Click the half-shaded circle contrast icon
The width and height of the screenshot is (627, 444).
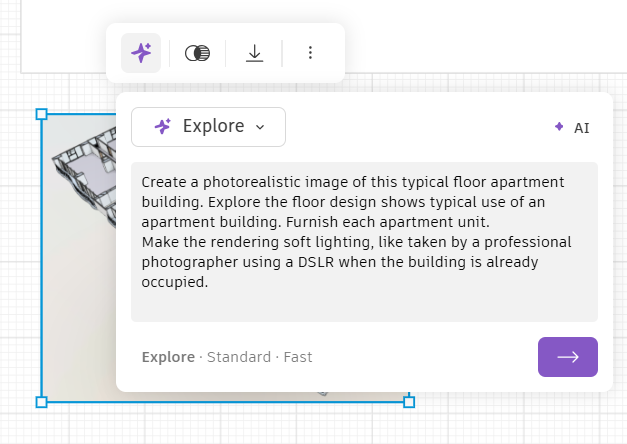[x=198, y=53]
